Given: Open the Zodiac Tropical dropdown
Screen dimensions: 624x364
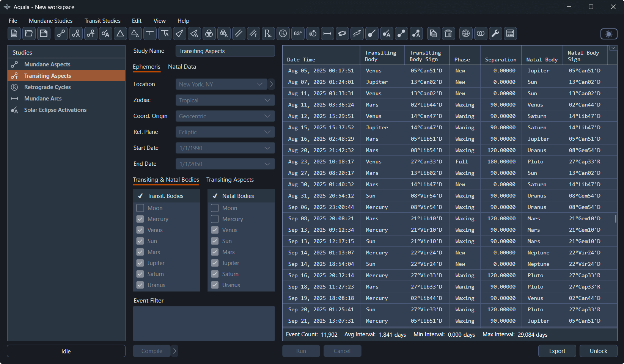Looking at the screenshot, I should click(225, 100).
